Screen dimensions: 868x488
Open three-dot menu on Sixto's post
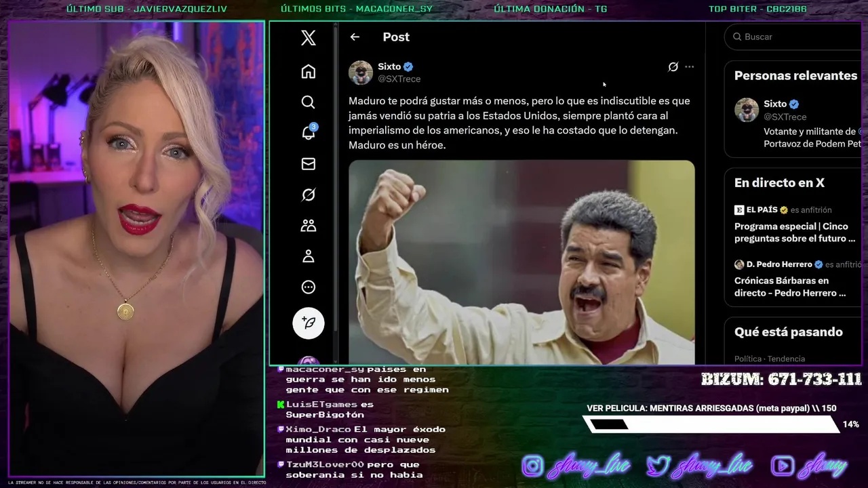tap(689, 66)
